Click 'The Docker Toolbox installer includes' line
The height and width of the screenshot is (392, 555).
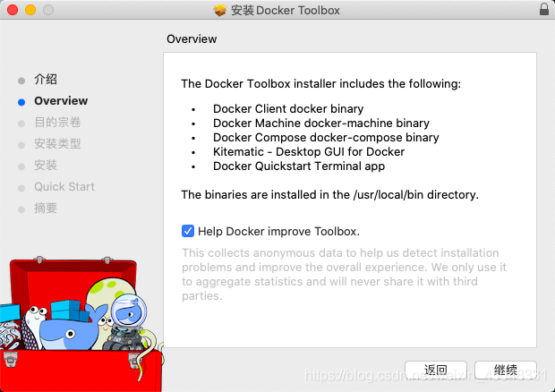pyautogui.click(x=321, y=84)
